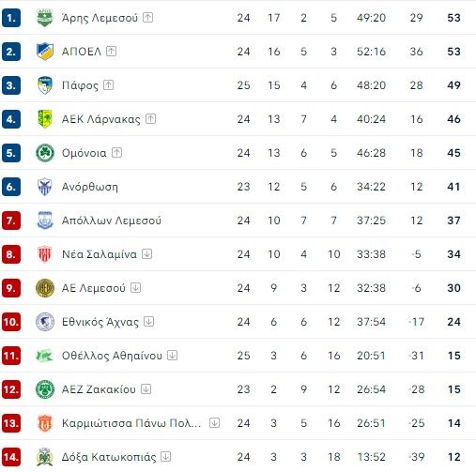Click the down-arrow beside Καρμιώτισσα Πάνω Πολ...
This screenshot has height=472, width=476.
tap(214, 422)
